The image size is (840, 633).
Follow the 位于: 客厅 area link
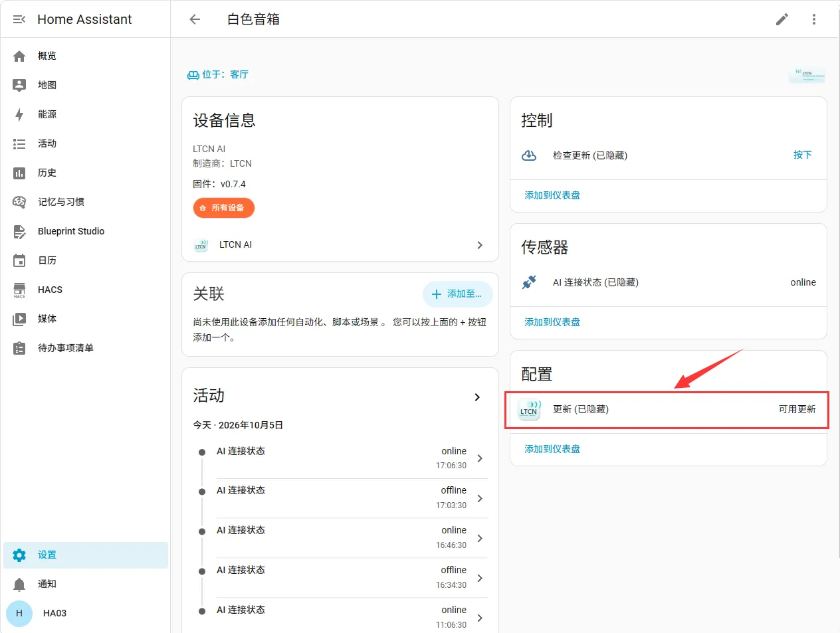tap(218, 74)
